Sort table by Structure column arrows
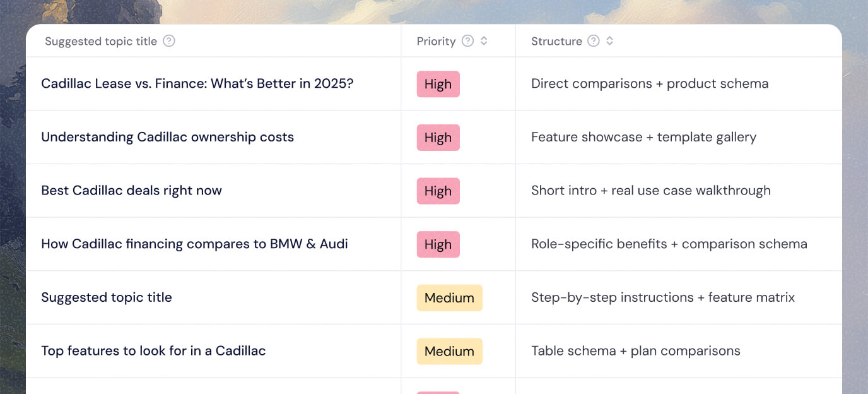This screenshot has width=868, height=394. 609,41
